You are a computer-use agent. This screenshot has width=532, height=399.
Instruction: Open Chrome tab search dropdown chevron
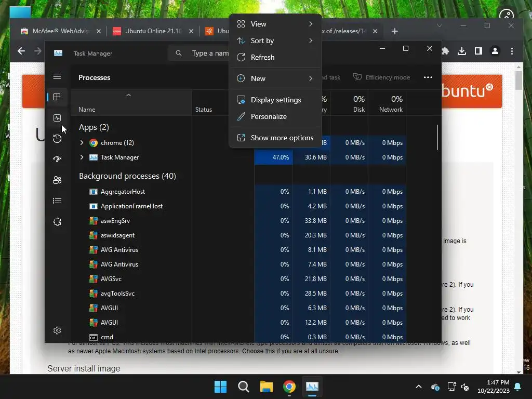tap(440, 26)
